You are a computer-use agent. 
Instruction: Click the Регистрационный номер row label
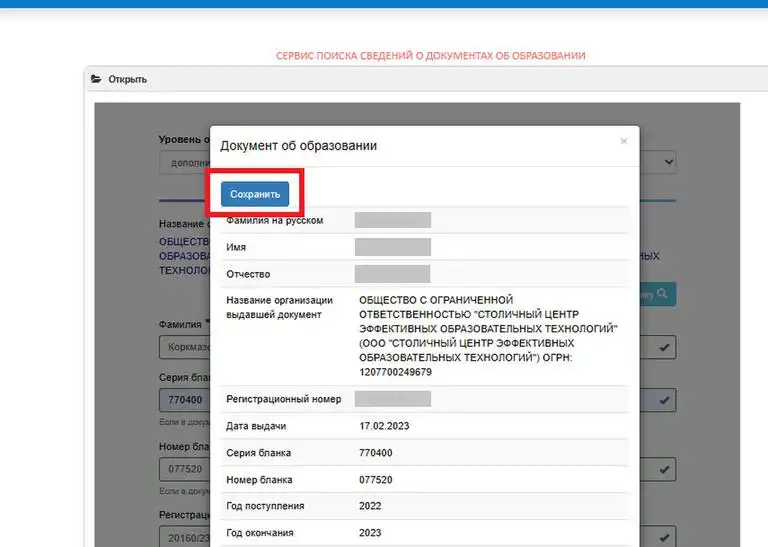click(x=284, y=399)
